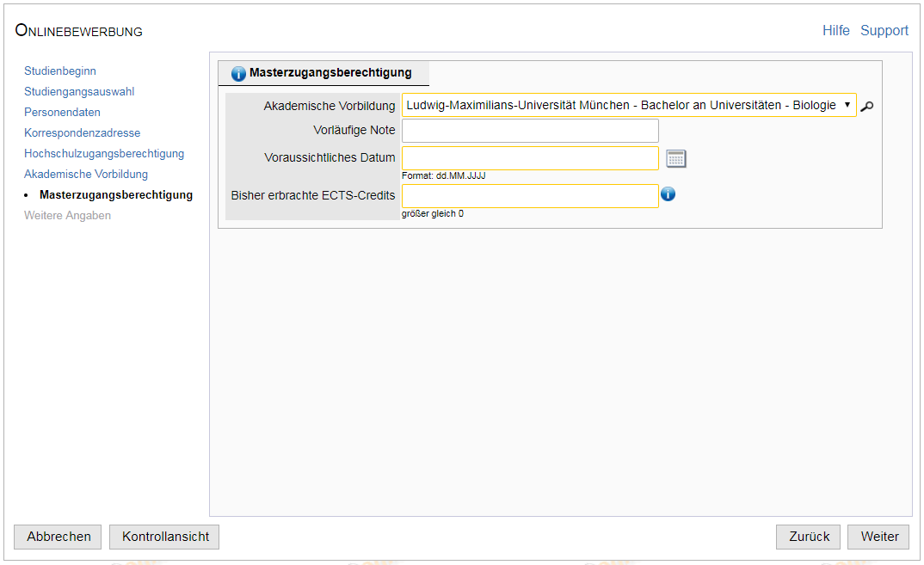Open the calendar date picker icon
Screen dimensions: 924x565
(x=676, y=158)
